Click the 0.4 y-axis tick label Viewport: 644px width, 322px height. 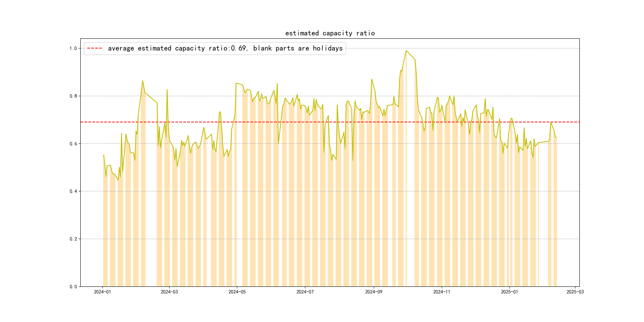pos(73,191)
